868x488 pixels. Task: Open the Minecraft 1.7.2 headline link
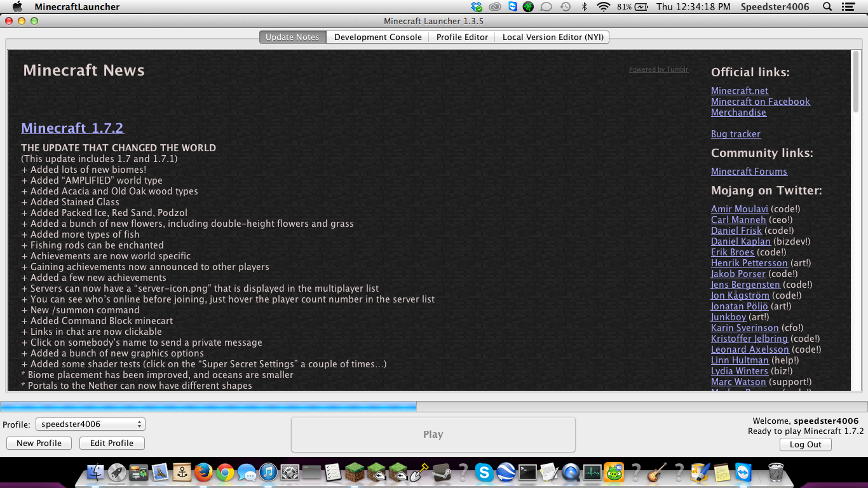coord(72,128)
